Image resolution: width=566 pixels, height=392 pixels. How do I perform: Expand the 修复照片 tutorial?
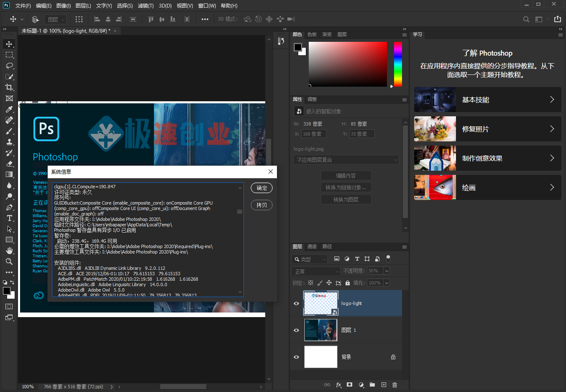coord(488,129)
